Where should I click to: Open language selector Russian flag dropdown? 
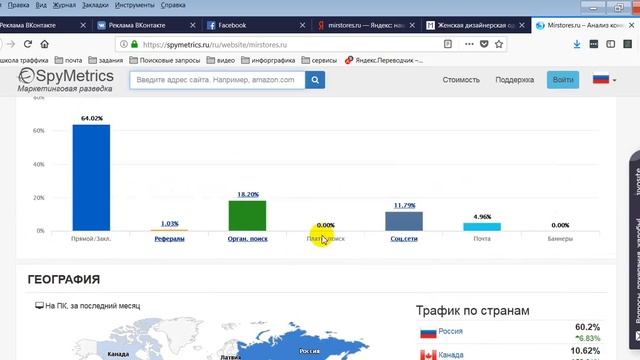pos(604,79)
